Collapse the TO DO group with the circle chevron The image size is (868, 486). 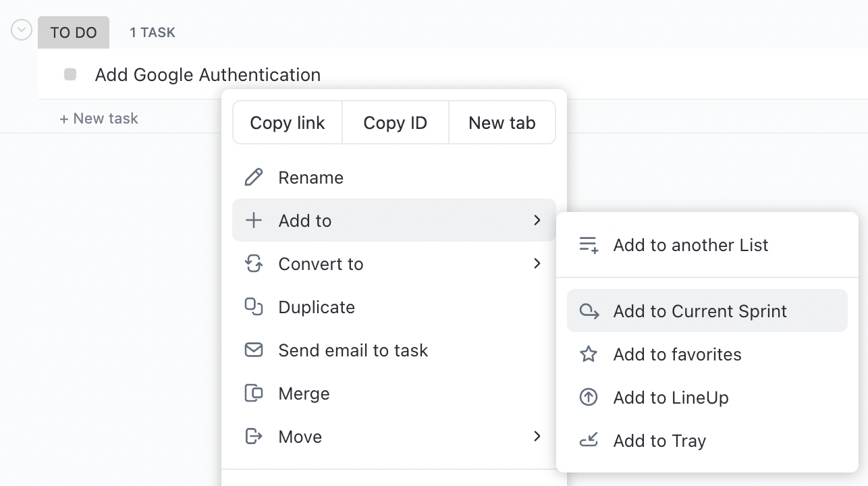pyautogui.click(x=22, y=30)
